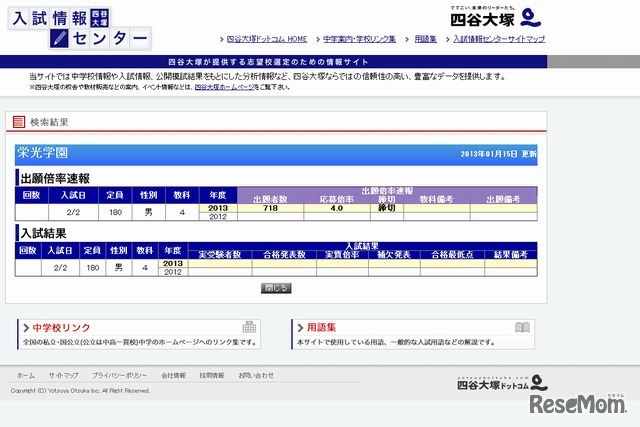Viewport: 640px width, 427px height.
Task: Open footer ホーム link
Action: [x=26, y=375]
